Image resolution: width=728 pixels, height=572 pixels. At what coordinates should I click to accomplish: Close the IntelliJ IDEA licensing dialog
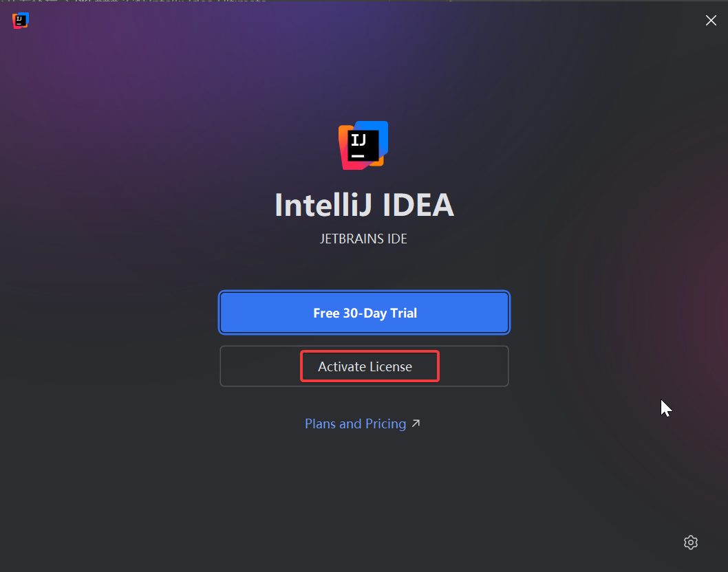pos(711,21)
